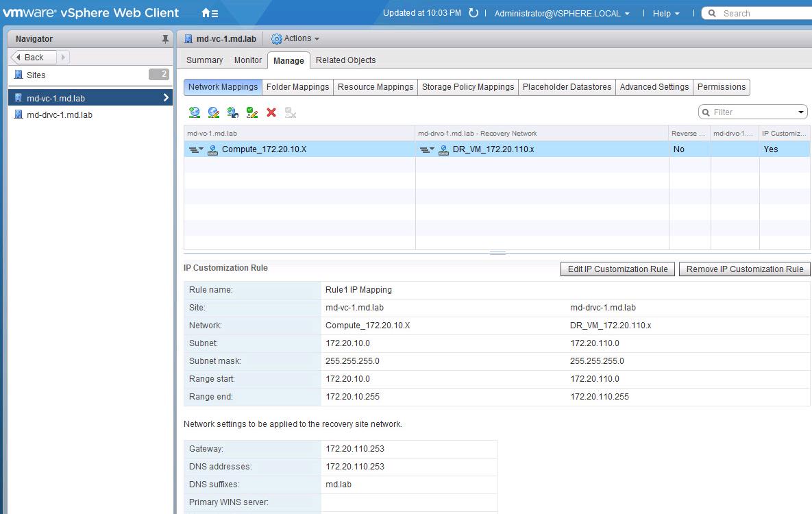Screen dimensions: 812x514
Task: Click the Sites icon in Navigator
Action: pyautogui.click(x=18, y=75)
